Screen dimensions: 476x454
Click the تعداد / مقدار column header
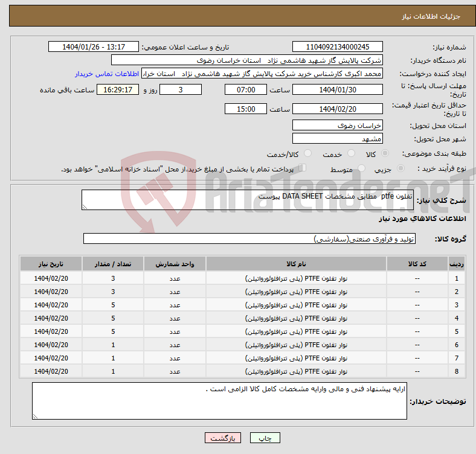[x=112, y=264]
